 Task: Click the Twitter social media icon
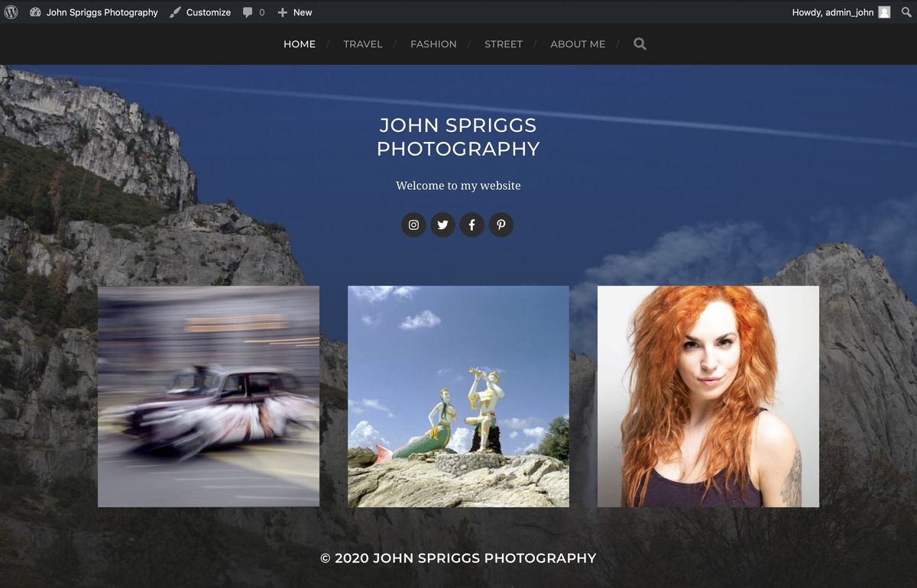coord(442,225)
